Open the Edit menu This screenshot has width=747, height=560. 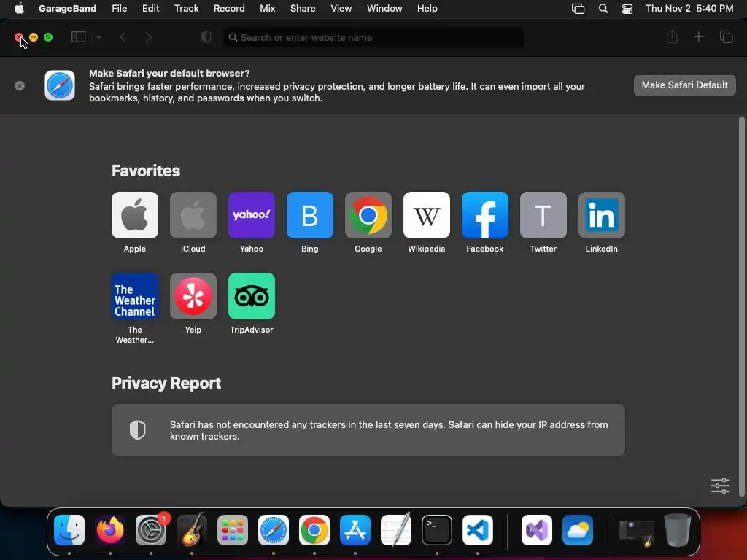(x=150, y=9)
